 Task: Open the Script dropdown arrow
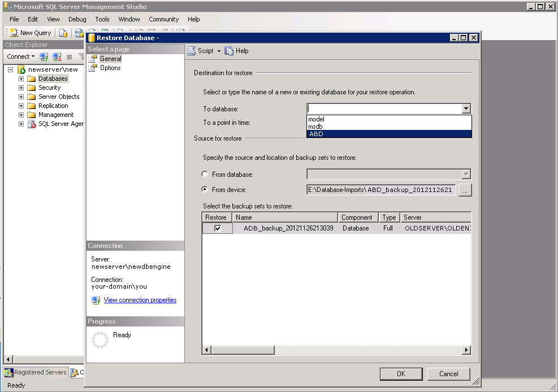coord(219,51)
